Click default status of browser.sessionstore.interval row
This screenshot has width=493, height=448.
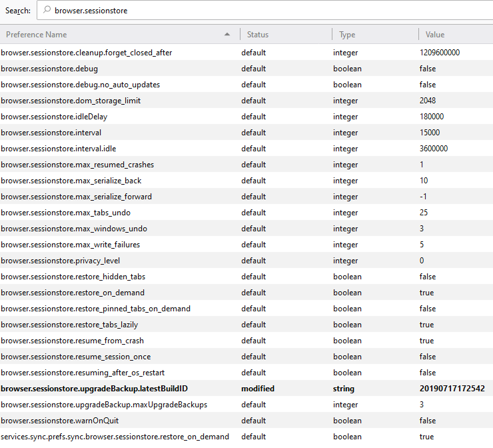click(x=253, y=133)
